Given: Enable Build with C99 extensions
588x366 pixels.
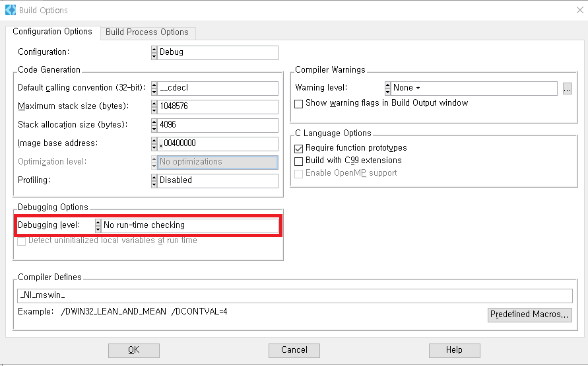Looking at the screenshot, I should click(299, 161).
